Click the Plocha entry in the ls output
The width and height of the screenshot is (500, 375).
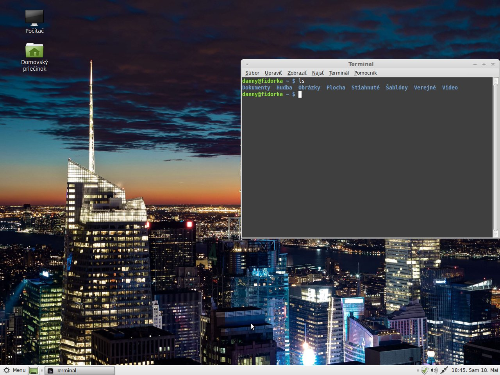(x=336, y=88)
